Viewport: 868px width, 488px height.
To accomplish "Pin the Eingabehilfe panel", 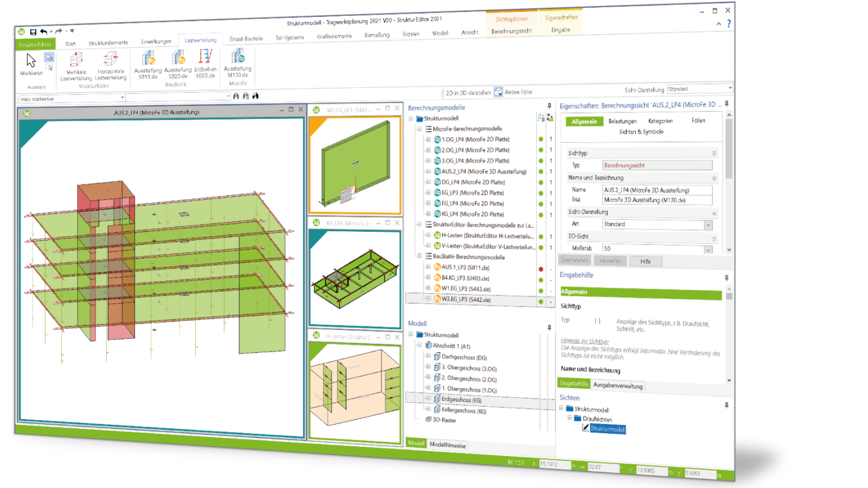I will click(726, 278).
